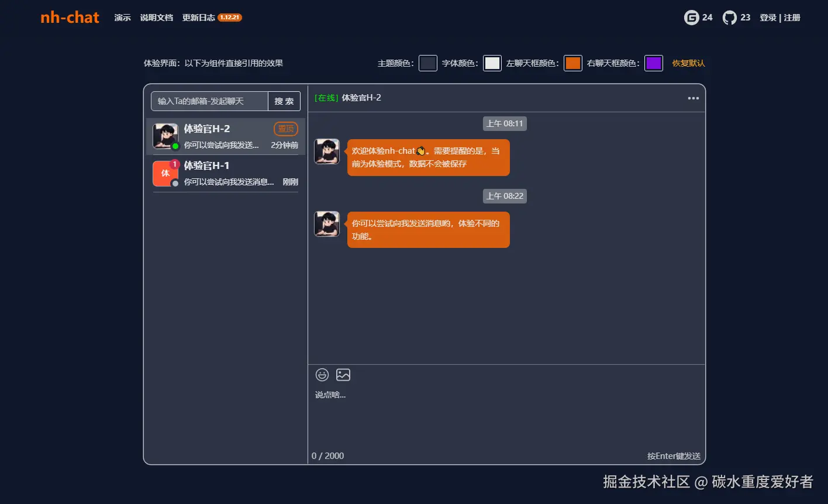Viewport: 828px width, 504px height.
Task: Open the purple 右聊天框颜色 swatch
Action: click(x=653, y=63)
